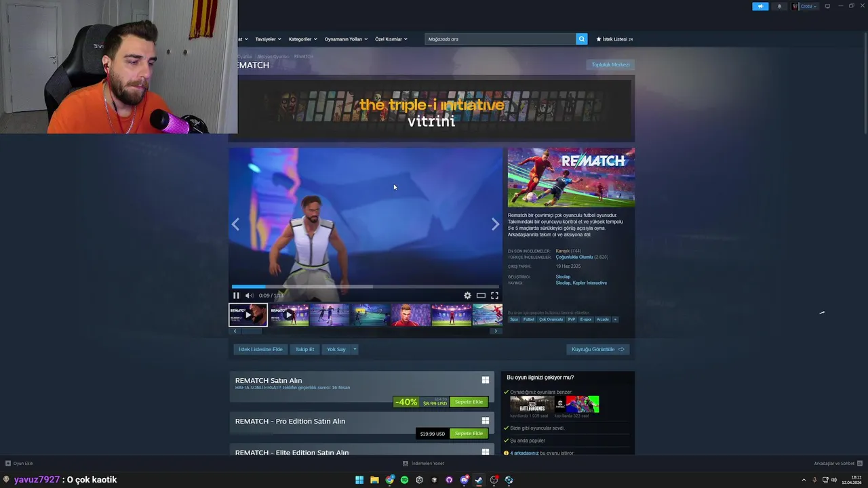Open video settings gear

(x=467, y=296)
